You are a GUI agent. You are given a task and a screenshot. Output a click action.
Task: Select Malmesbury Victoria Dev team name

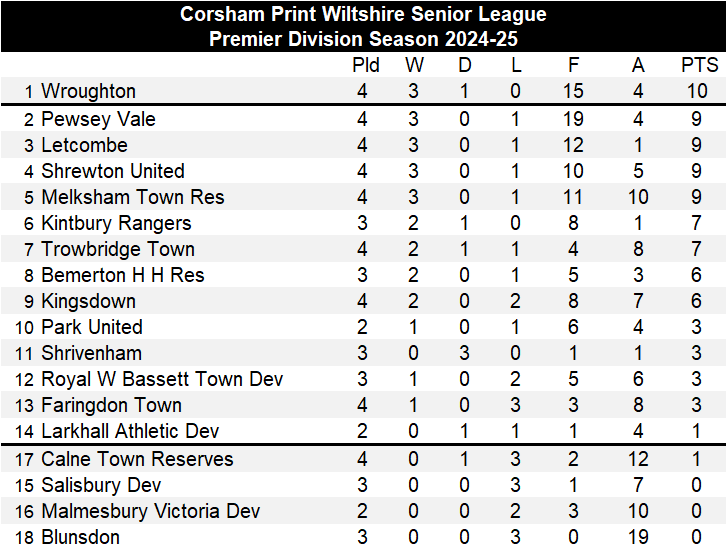click(x=150, y=511)
